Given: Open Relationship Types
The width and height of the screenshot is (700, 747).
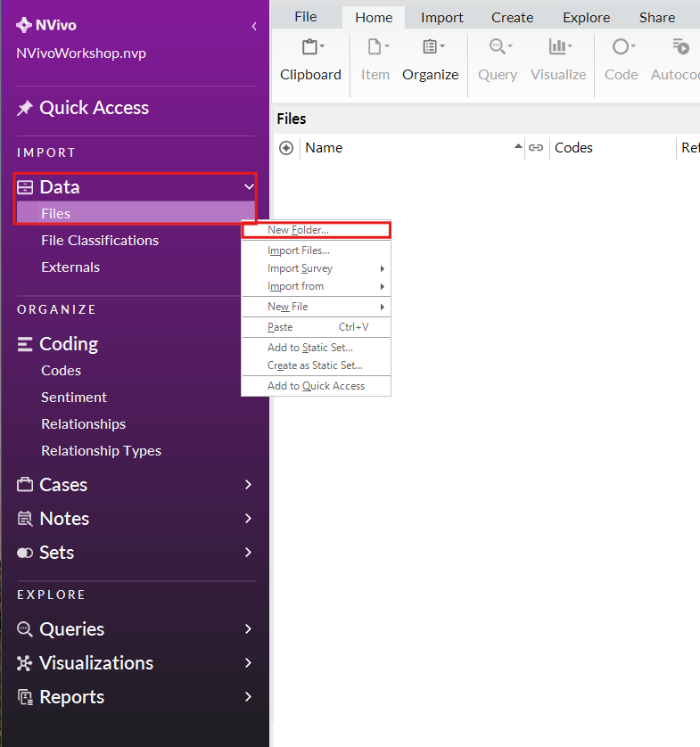Looking at the screenshot, I should (101, 451).
